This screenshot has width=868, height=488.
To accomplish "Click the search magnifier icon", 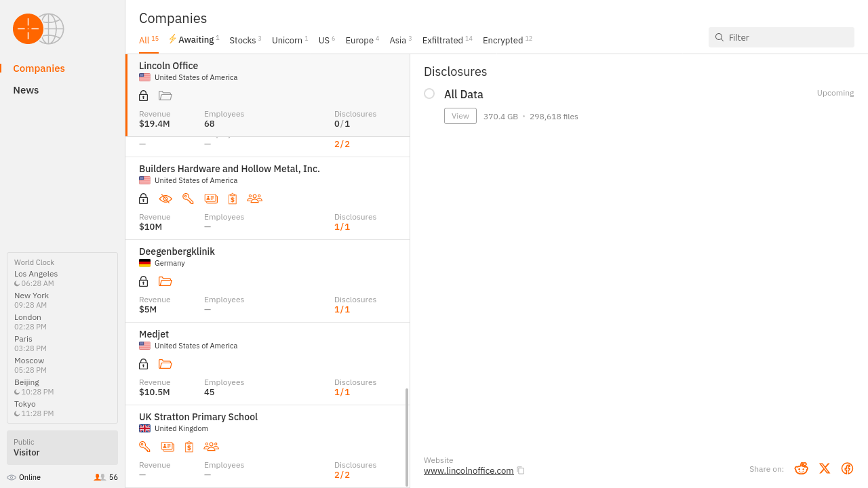I will tap(719, 37).
